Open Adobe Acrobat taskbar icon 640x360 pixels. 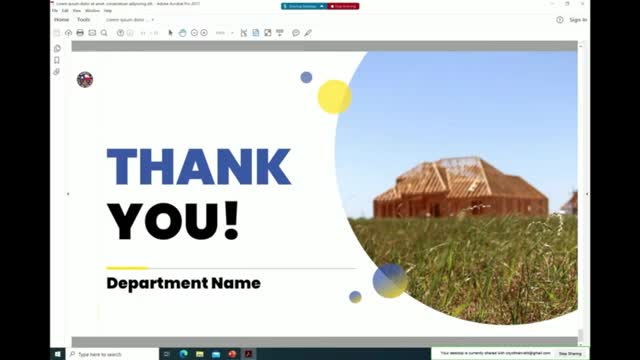point(248,354)
